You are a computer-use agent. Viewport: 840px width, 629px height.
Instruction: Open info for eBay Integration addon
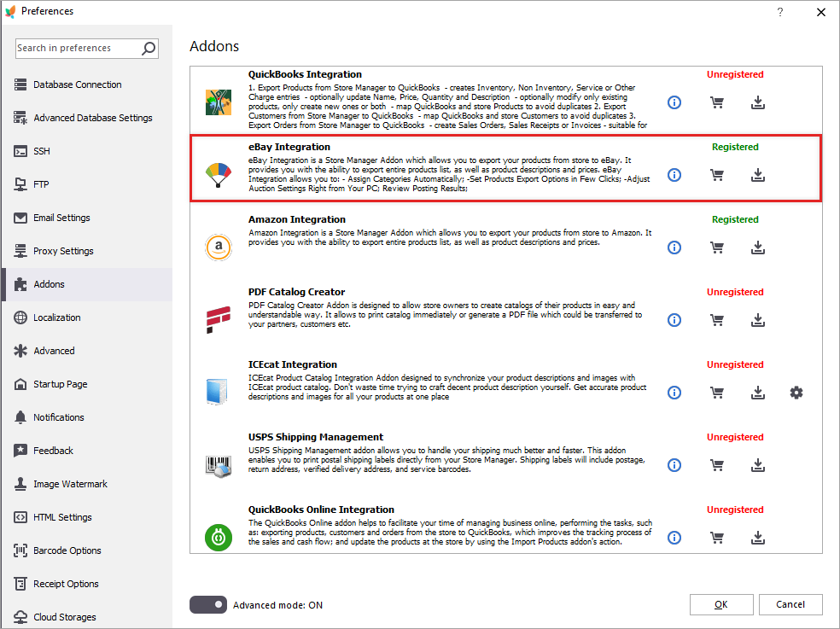[x=674, y=175]
